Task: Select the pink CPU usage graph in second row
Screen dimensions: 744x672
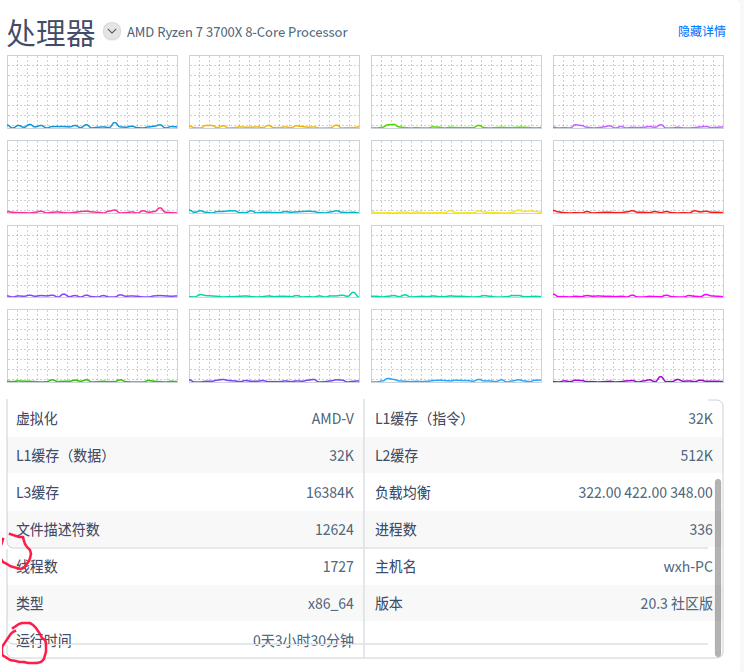Action: click(93, 177)
